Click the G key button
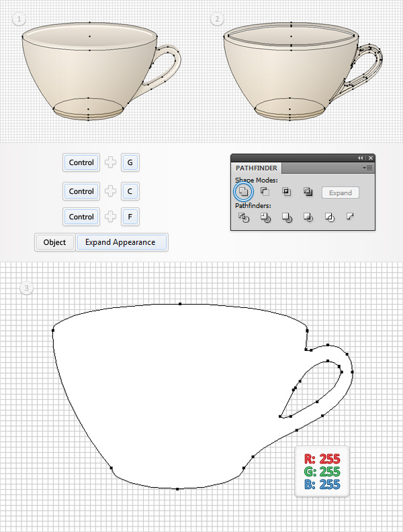403x532 pixels. click(130, 162)
